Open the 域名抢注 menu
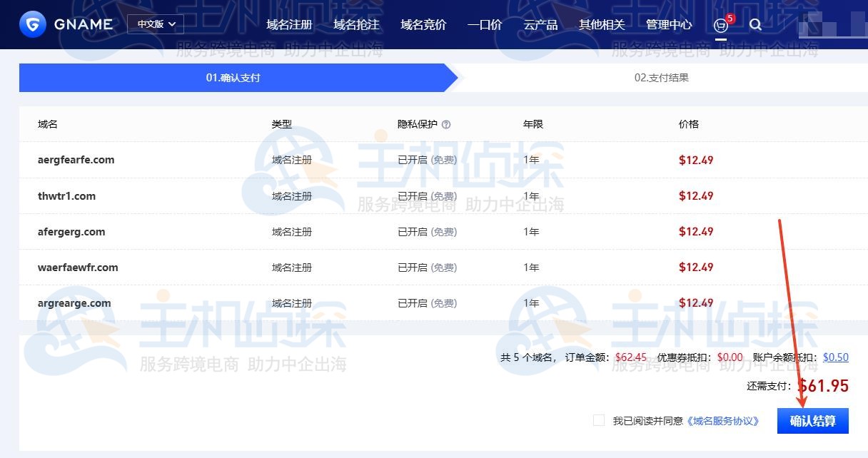 click(x=357, y=24)
